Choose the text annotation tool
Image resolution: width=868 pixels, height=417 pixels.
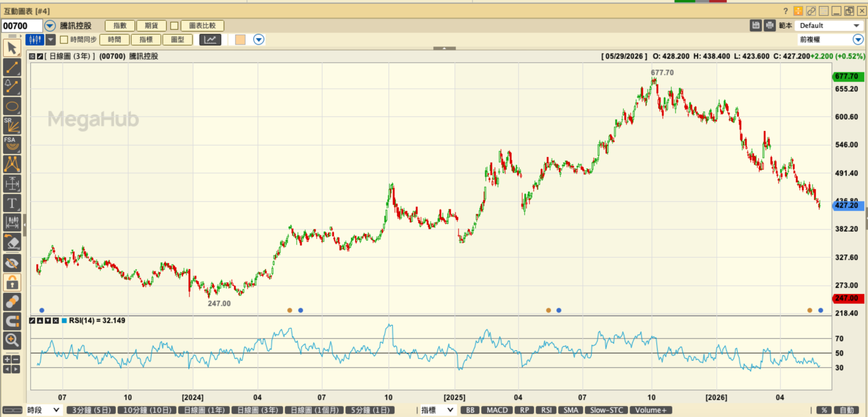pos(12,203)
